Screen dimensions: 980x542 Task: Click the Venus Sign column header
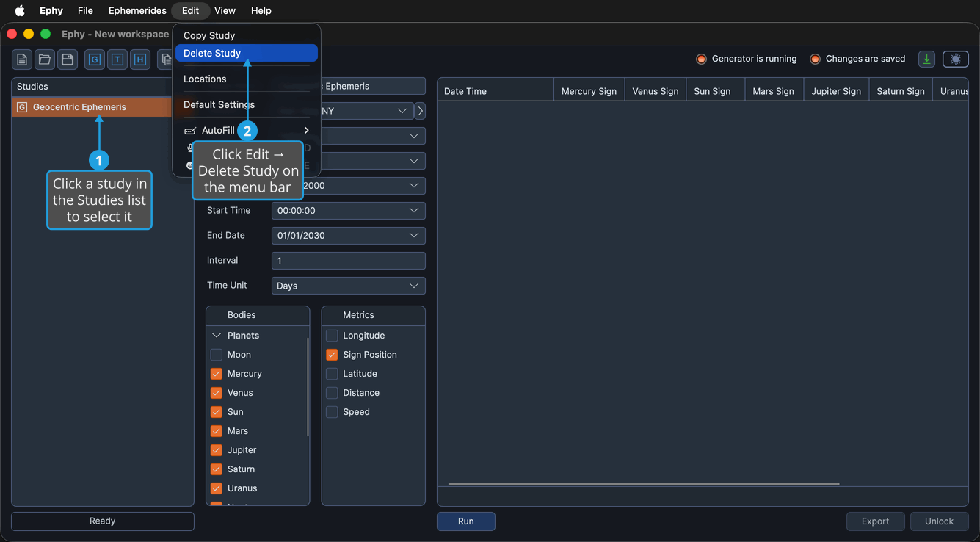tap(656, 91)
